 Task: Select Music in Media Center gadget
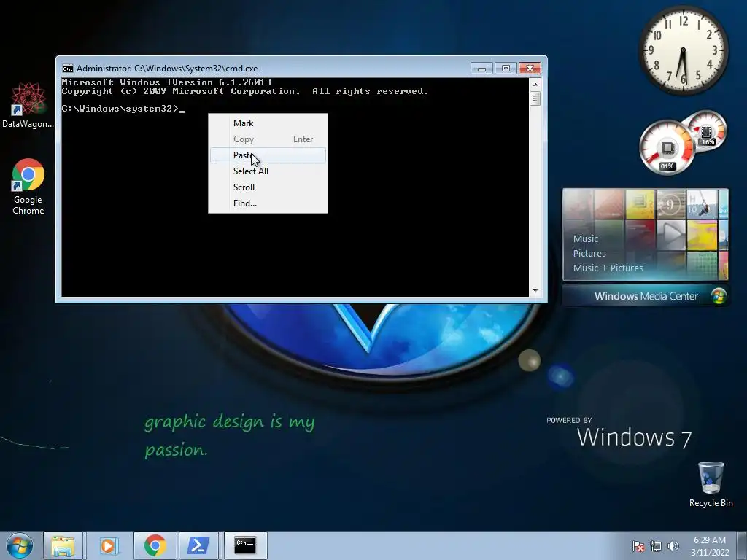click(586, 238)
